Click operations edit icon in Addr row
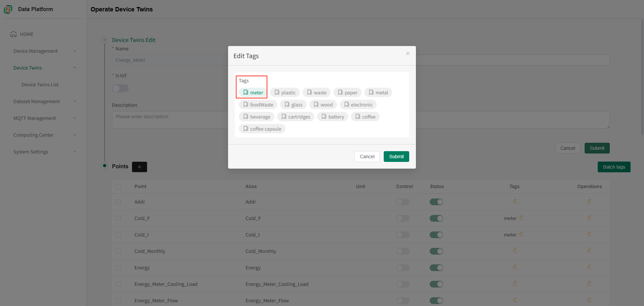Screen dimensions: 644x306 [x=589, y=201]
